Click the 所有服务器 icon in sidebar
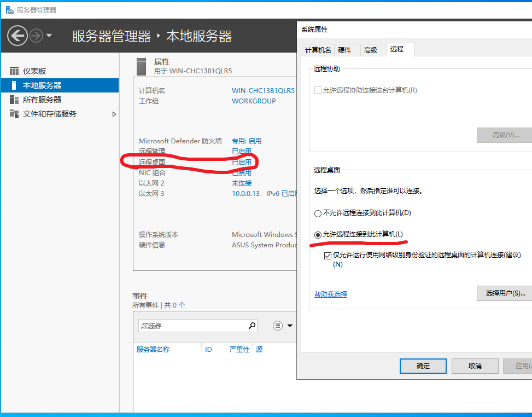Screen dimensions: 532x417 tap(14, 100)
